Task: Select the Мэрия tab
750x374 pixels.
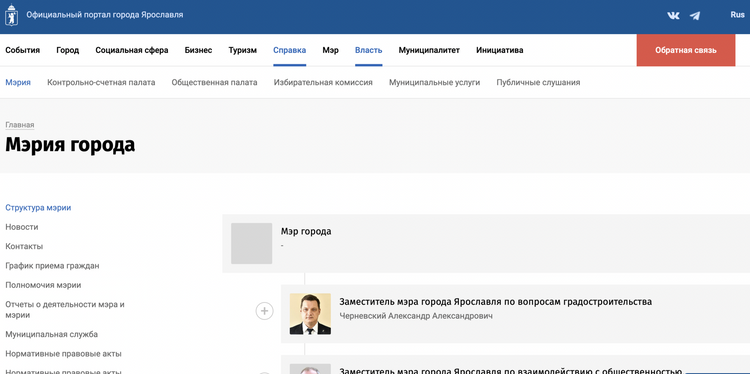Action: point(18,82)
